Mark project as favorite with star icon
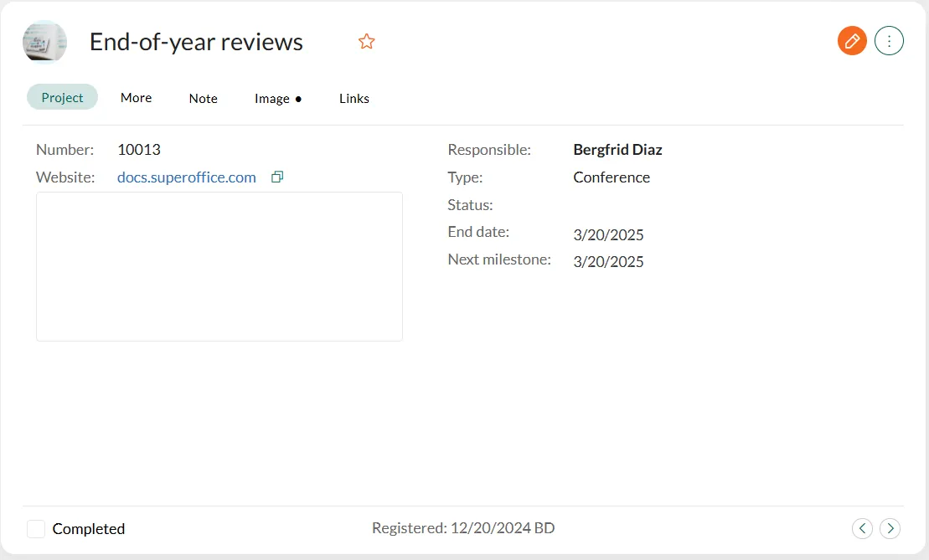Image resolution: width=929 pixels, height=560 pixels. pos(366,42)
